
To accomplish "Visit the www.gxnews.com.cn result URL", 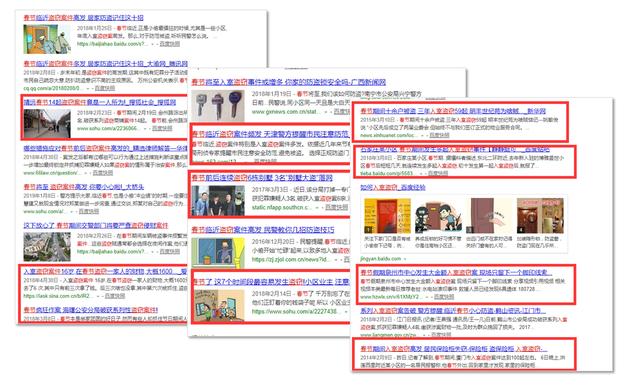I will click(x=284, y=112).
